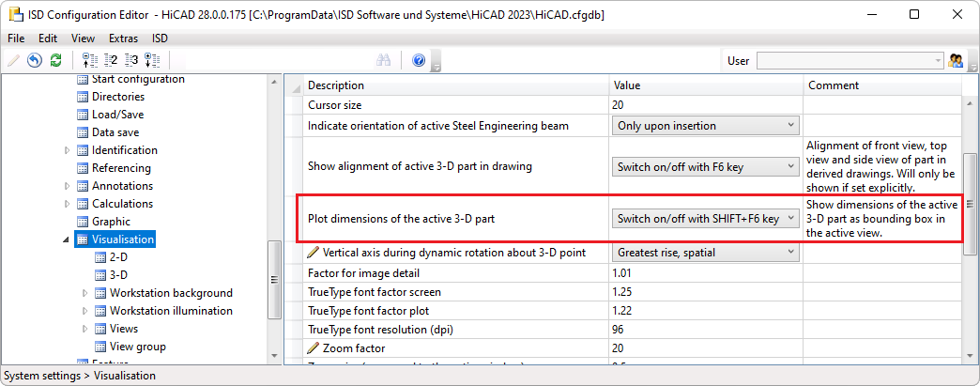Click the binoculars search icon
Viewport: 980px width, 386px height.
click(383, 60)
